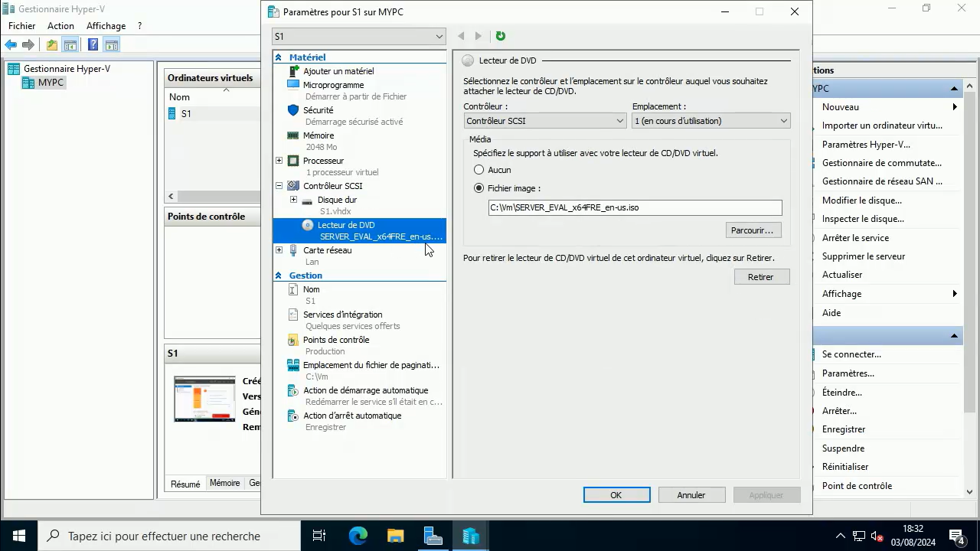Select the Processeur hardware item

pyautogui.click(x=323, y=161)
